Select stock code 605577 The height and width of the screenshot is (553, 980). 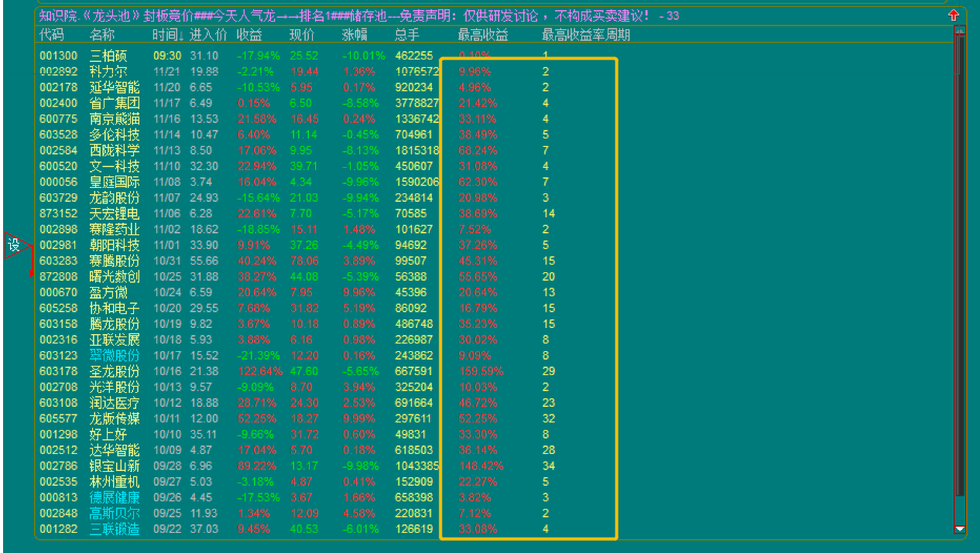(59, 418)
